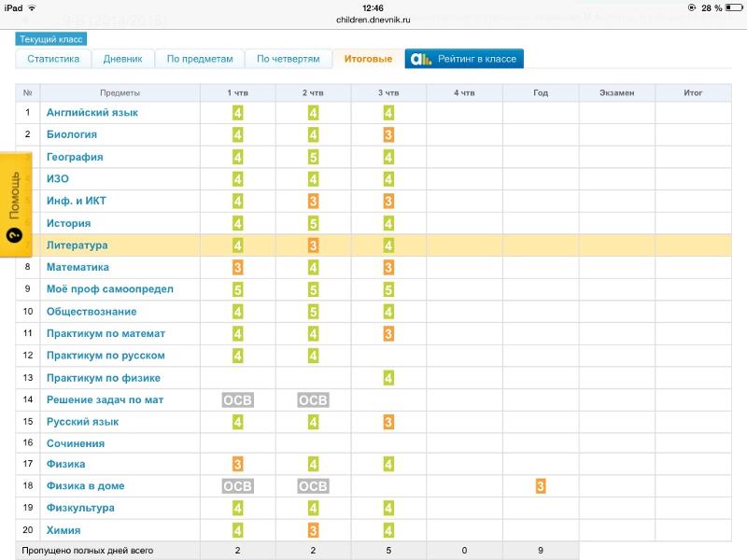Open subject Практикум по русском
747x560 pixels.
point(106,356)
